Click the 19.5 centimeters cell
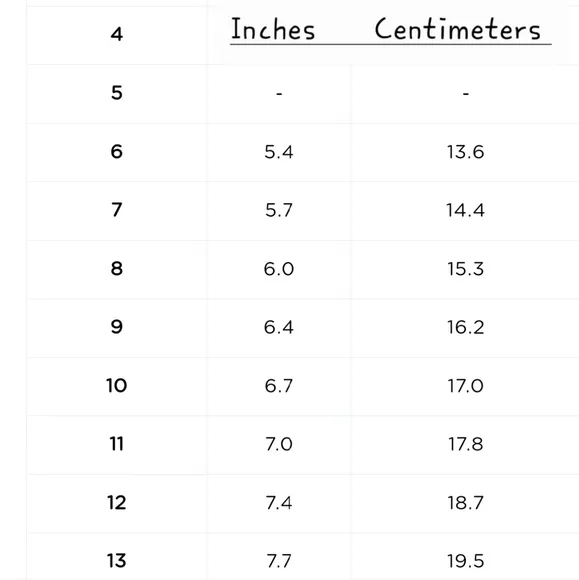 coord(465,561)
